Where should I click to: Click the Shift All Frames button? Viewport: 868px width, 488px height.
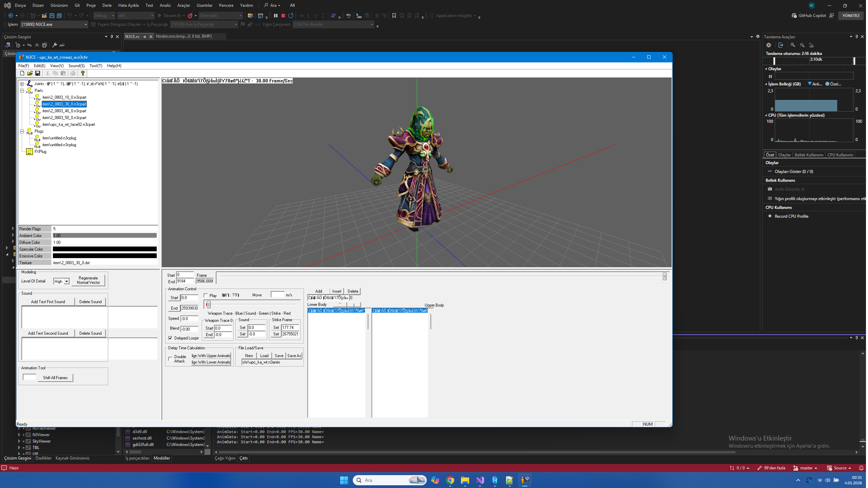[x=55, y=378]
